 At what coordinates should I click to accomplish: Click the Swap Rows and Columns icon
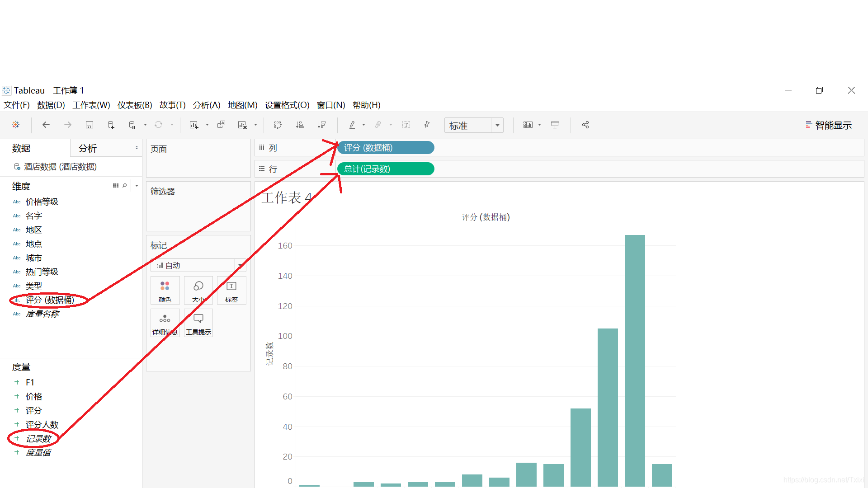tap(278, 125)
